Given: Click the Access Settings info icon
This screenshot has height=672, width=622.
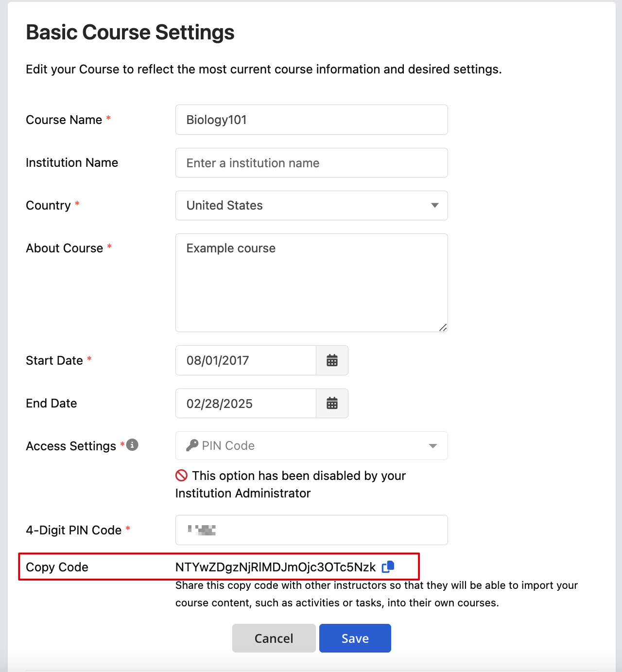Looking at the screenshot, I should (132, 445).
